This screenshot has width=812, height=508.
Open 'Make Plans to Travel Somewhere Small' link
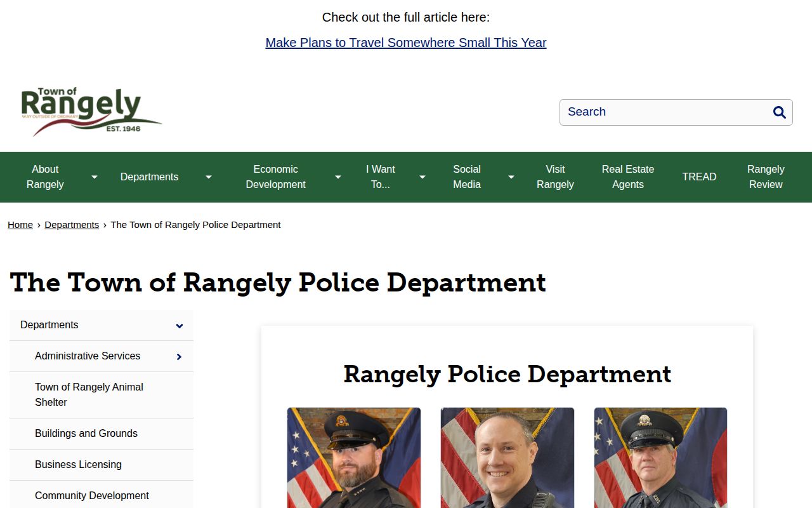coord(406,43)
